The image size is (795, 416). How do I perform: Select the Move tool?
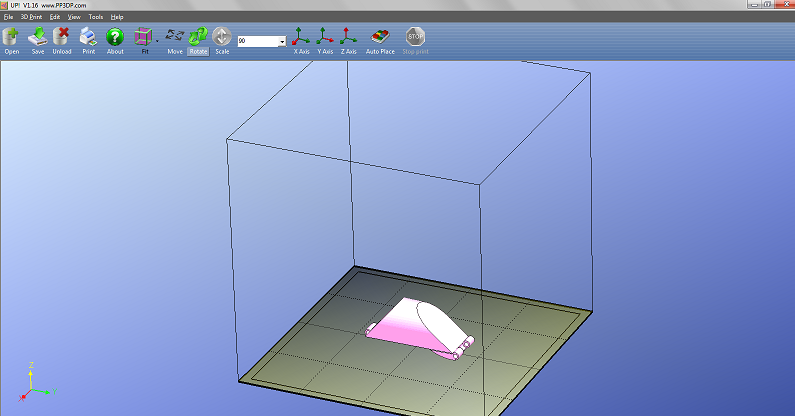pyautogui.click(x=175, y=41)
